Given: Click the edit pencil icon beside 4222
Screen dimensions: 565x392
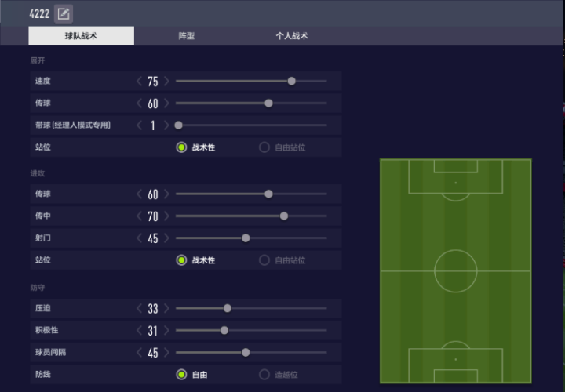Looking at the screenshot, I should click(x=64, y=14).
